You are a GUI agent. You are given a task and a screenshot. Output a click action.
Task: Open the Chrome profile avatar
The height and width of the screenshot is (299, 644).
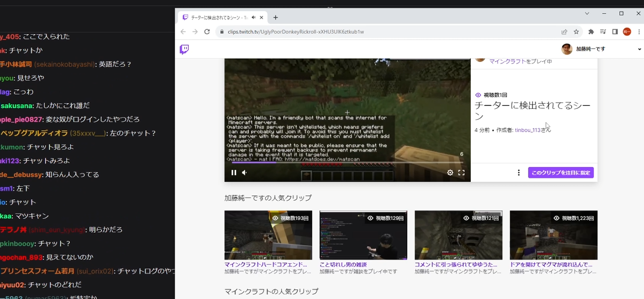click(627, 32)
